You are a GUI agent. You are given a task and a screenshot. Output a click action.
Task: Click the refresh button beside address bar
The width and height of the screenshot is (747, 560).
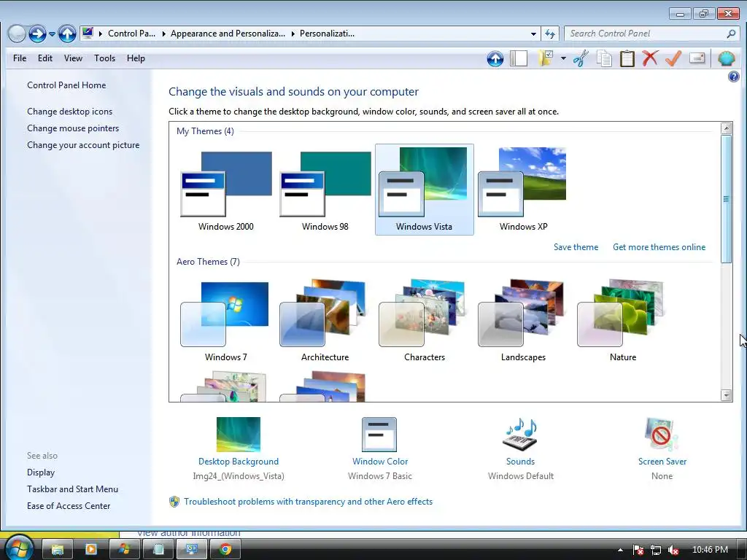[550, 34]
